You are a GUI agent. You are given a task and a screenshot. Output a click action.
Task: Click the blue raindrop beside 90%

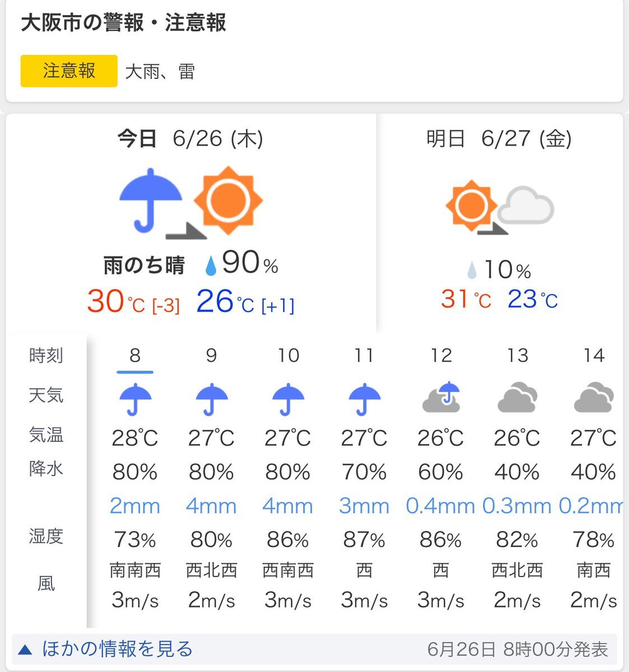[211, 265]
